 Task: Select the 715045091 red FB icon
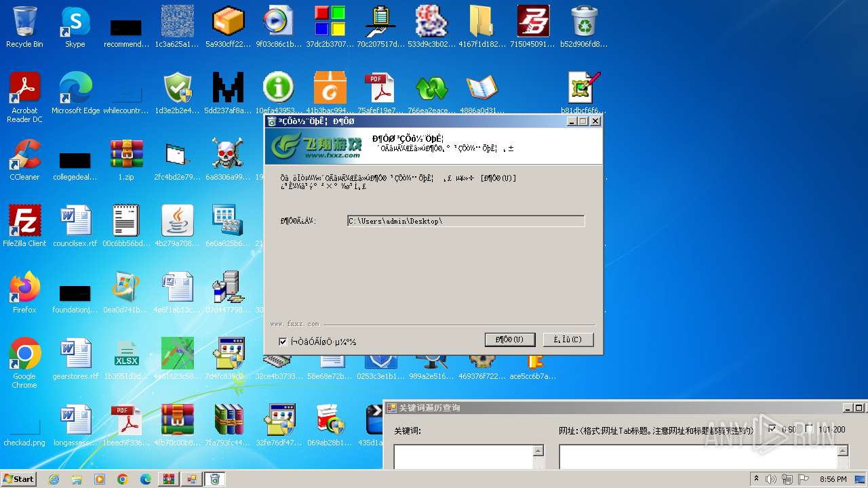pyautogui.click(x=533, y=26)
